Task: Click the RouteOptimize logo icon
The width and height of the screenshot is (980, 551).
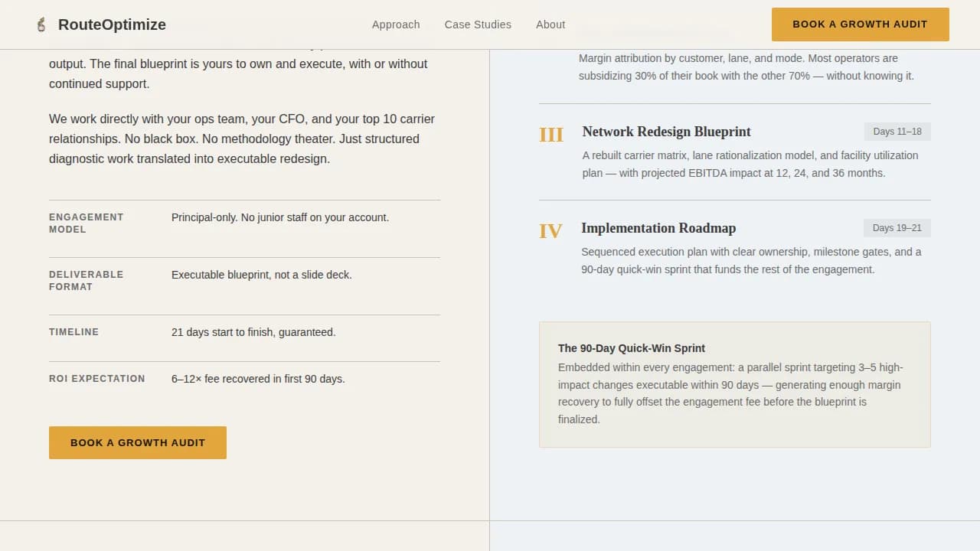Action: (41, 24)
